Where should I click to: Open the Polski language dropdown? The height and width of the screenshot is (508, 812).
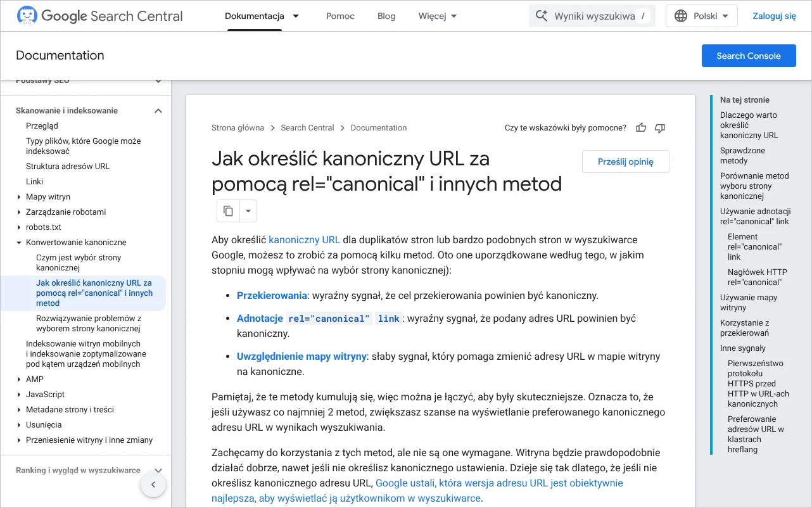pos(702,16)
